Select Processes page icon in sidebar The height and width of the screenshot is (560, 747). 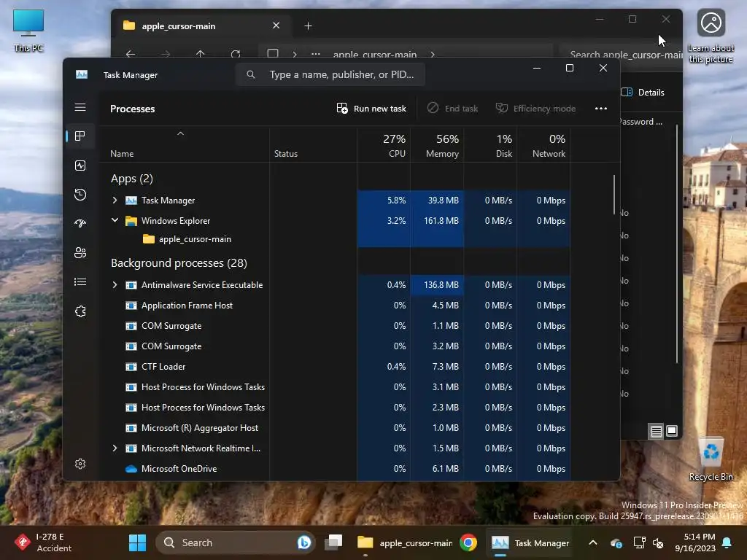tap(80, 136)
